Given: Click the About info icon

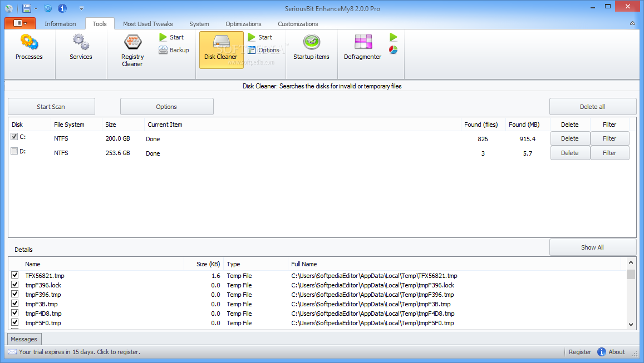Looking at the screenshot, I should [x=602, y=352].
